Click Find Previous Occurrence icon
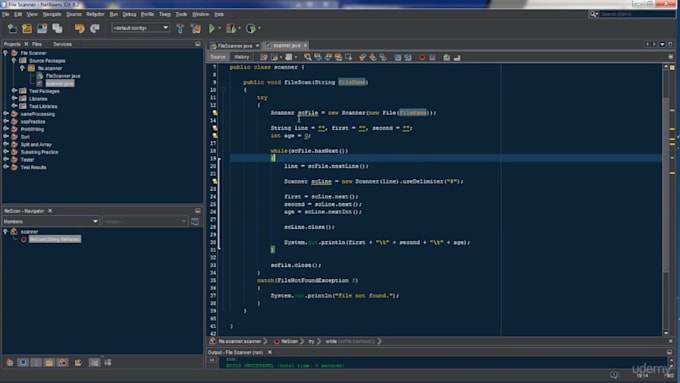Screen dimensions: 680x383 point(318,57)
